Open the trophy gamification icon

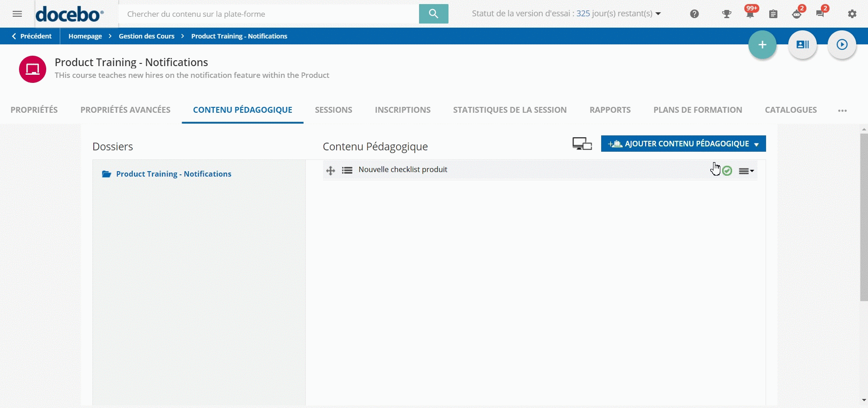tap(727, 14)
